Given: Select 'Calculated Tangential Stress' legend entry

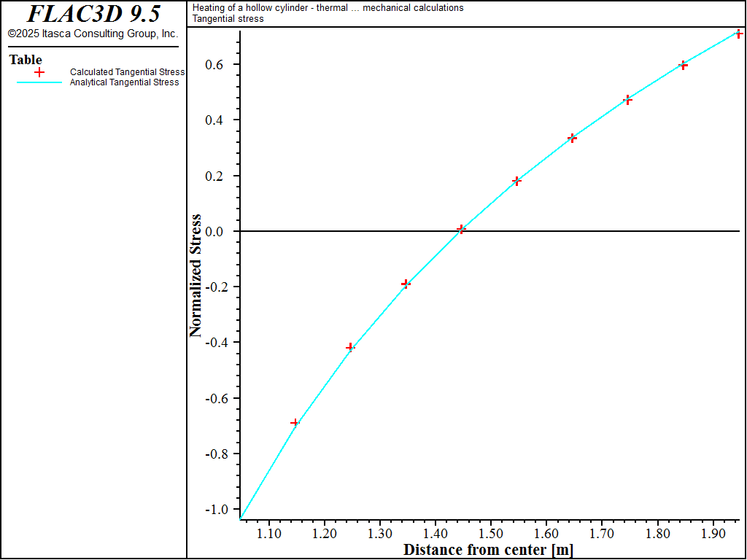Looking at the screenshot, I should [127, 72].
